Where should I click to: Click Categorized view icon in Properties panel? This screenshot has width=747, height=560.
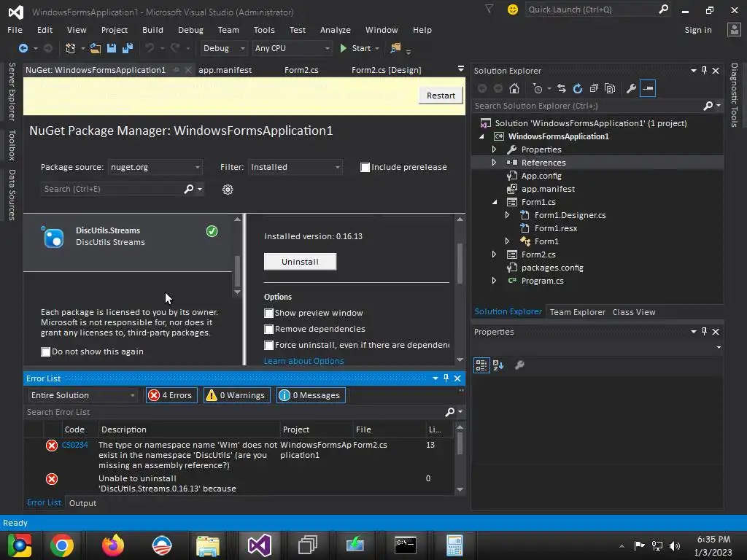click(481, 365)
